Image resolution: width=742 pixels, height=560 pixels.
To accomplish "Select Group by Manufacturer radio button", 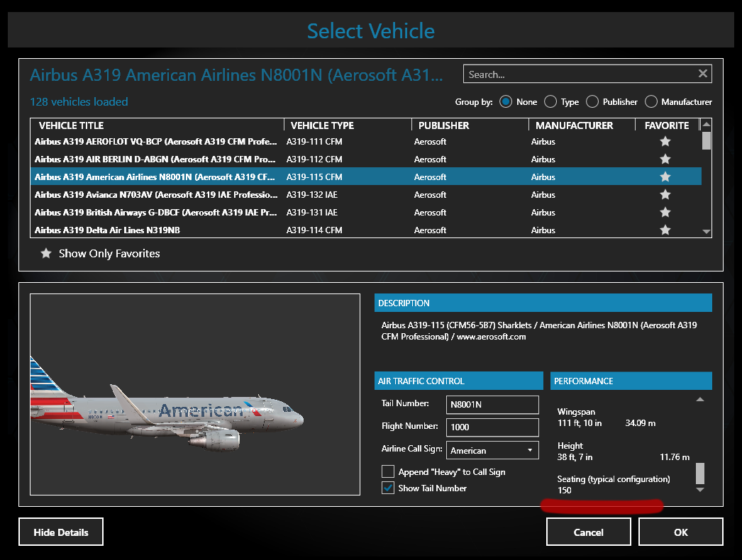I will click(x=650, y=102).
